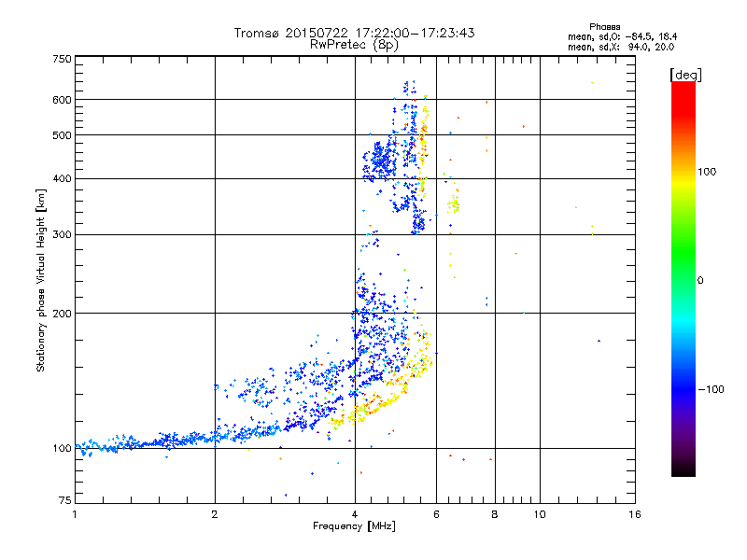Click the 'Phases' header text
The width and height of the screenshot is (747, 560).
(x=604, y=27)
